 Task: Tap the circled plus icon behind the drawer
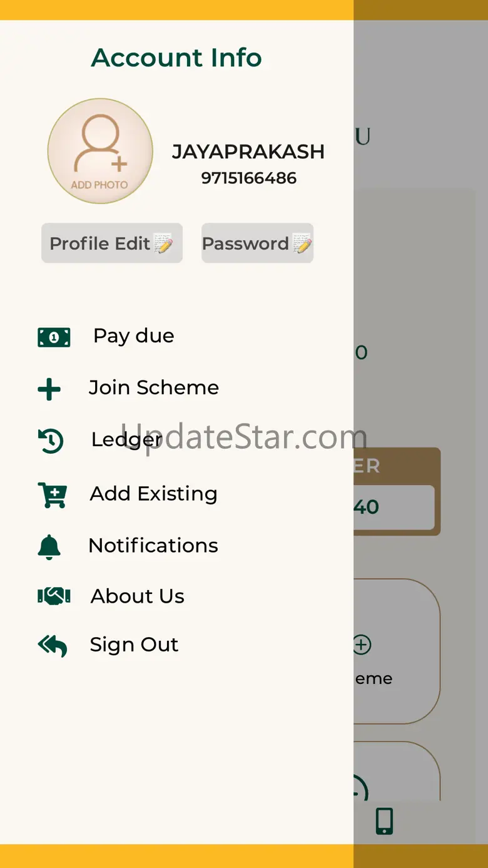pos(362,645)
